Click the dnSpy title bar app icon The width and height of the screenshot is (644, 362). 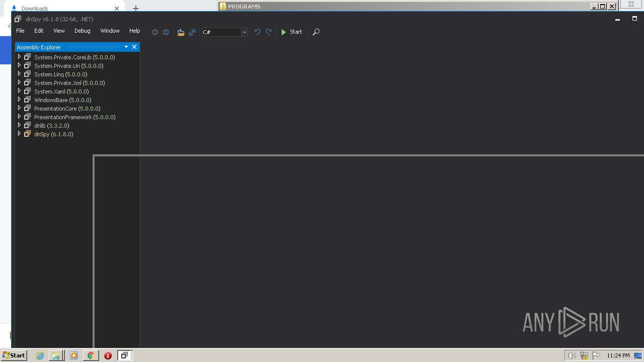[x=18, y=19]
